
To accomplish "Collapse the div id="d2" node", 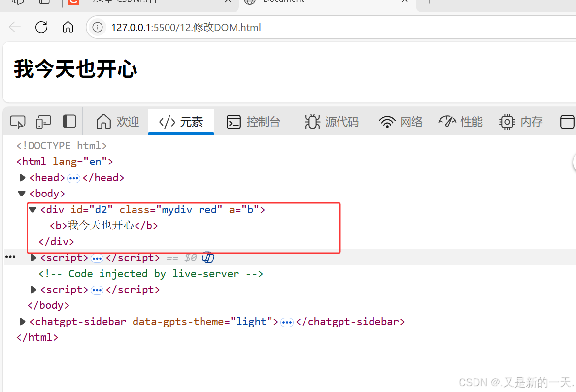I will [x=33, y=210].
